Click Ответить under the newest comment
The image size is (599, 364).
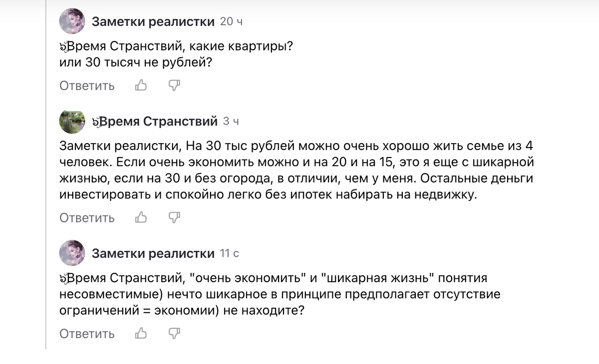pyautogui.click(x=87, y=333)
